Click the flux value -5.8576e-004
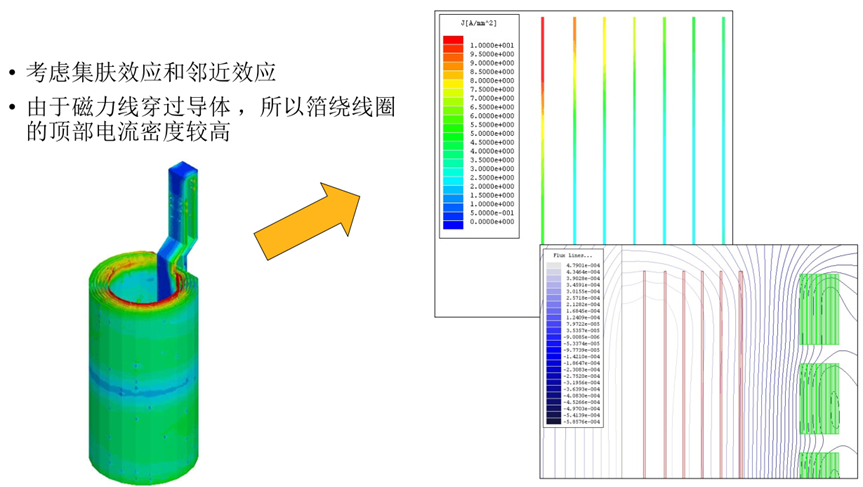The height and width of the screenshot is (487, 863). coord(583,422)
